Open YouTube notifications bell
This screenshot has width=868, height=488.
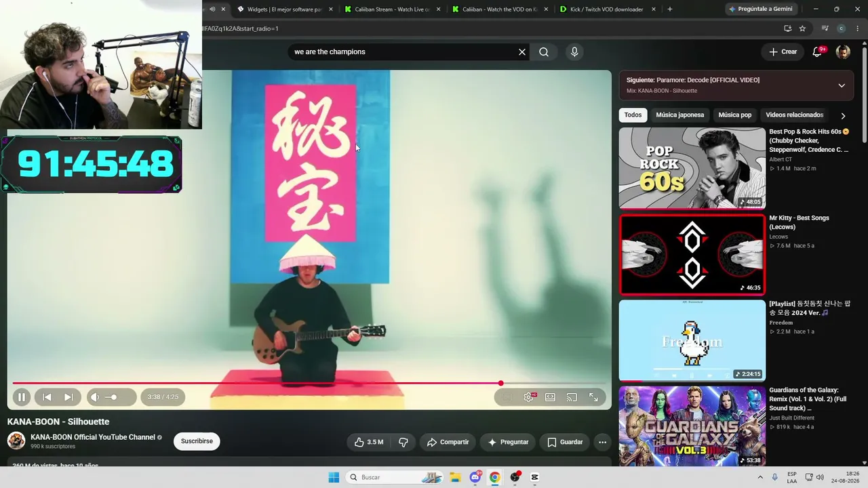click(x=818, y=52)
